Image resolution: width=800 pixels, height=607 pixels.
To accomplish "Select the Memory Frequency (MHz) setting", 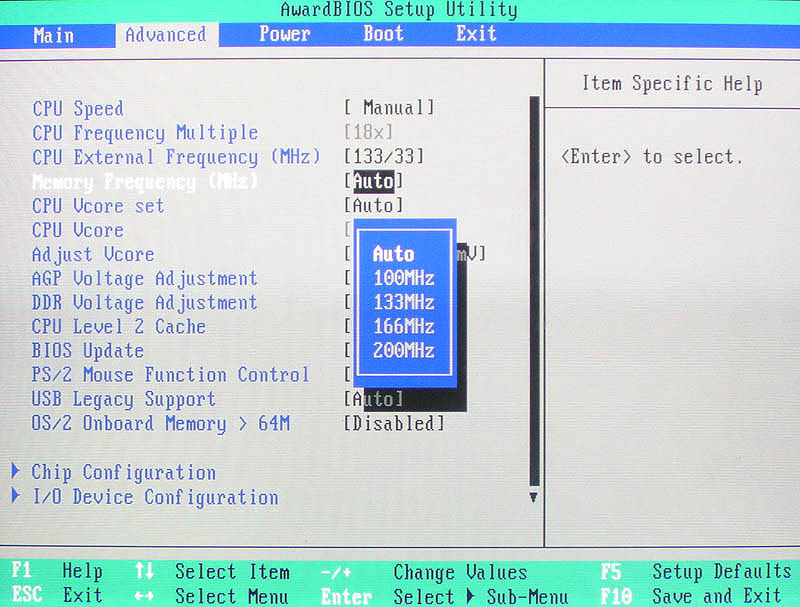I will point(145,182).
